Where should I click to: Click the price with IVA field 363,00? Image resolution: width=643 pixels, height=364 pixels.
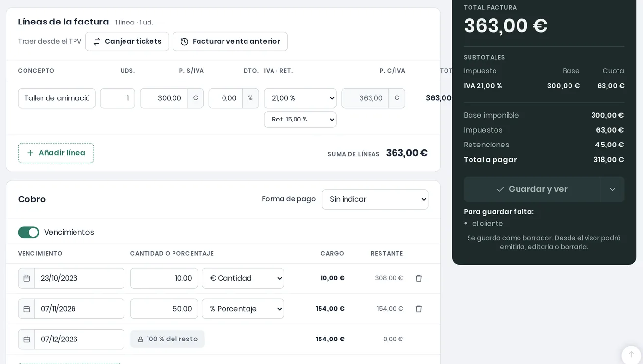tap(365, 98)
